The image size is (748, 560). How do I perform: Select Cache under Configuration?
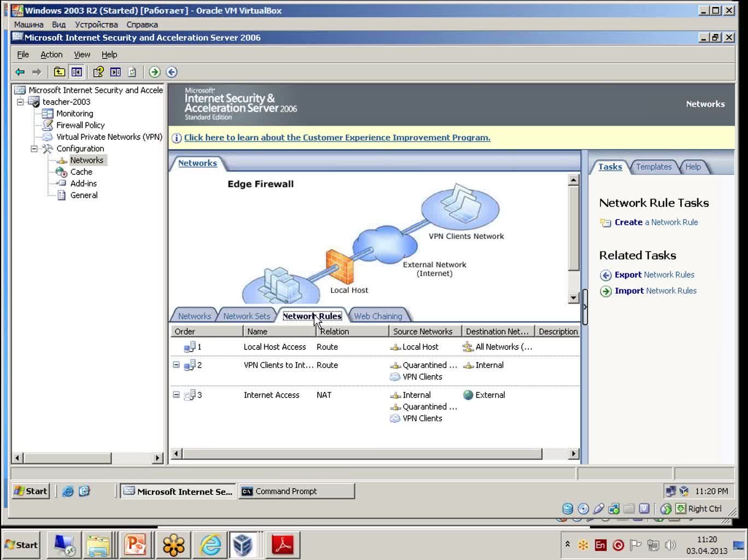pyautogui.click(x=81, y=172)
